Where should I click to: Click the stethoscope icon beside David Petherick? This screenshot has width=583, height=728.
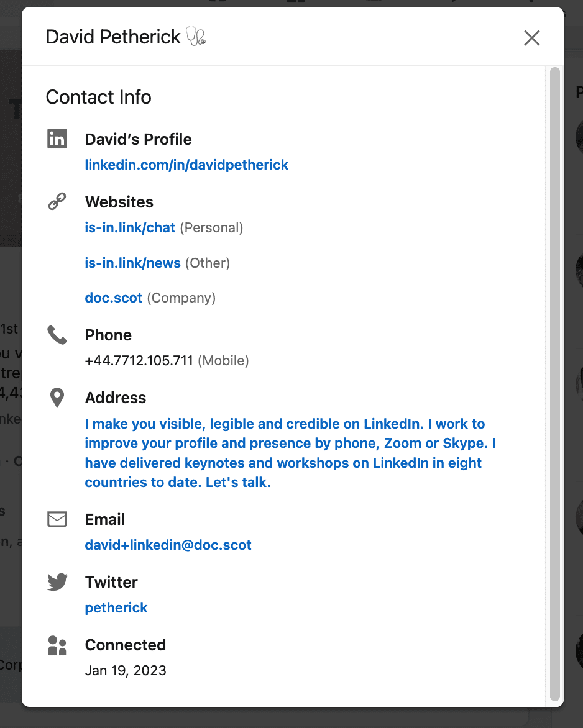click(196, 37)
